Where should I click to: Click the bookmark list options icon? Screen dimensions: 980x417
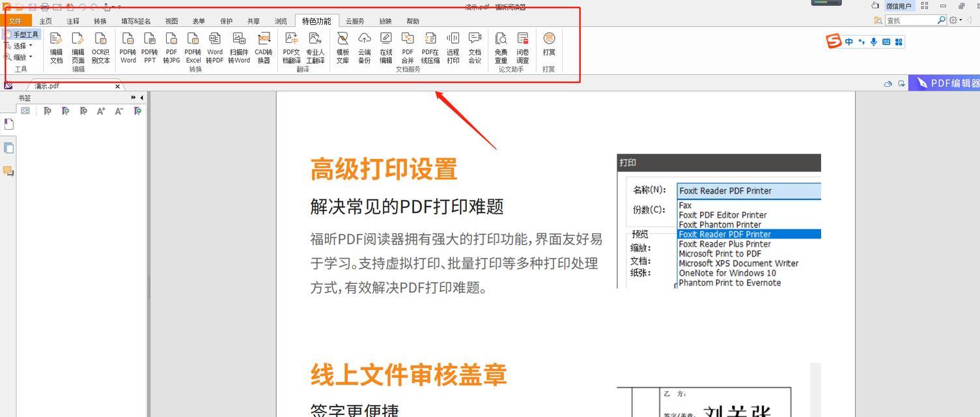pyautogui.click(x=25, y=111)
